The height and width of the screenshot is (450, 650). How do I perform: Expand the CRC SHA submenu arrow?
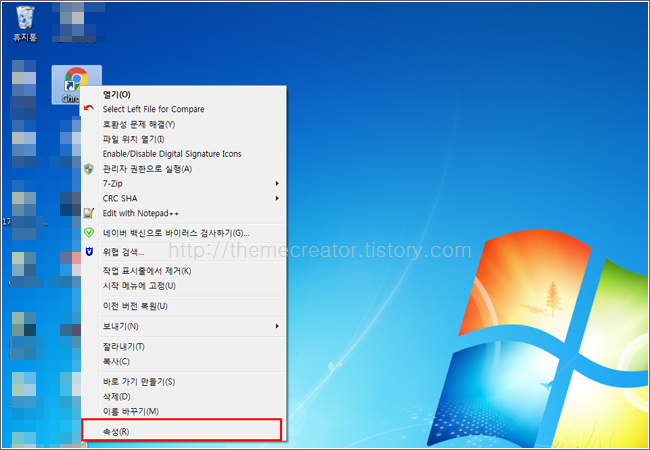(277, 198)
